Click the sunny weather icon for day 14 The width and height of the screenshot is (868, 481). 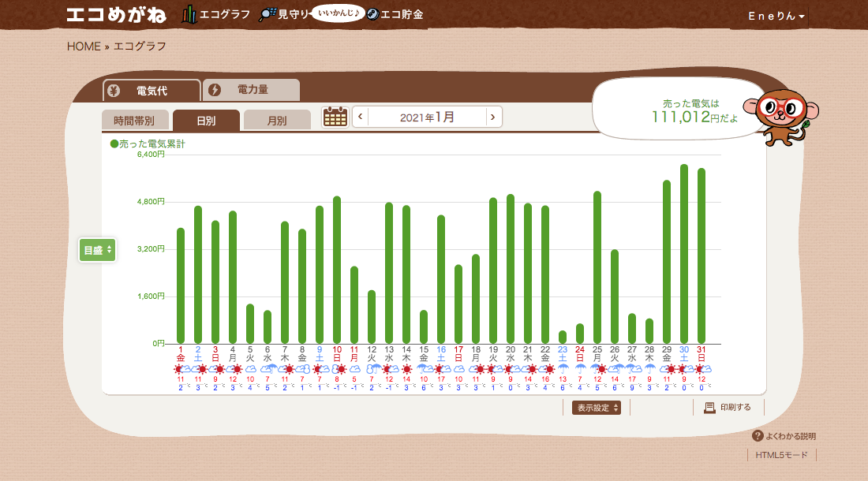pos(406,369)
